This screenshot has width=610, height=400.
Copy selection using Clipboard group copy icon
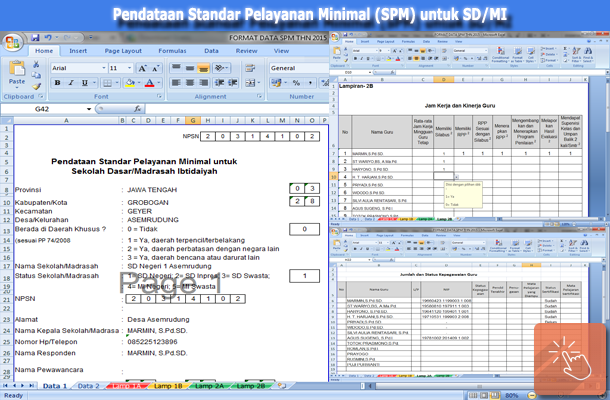point(36,75)
